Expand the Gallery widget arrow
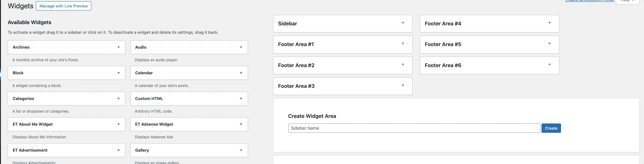Image resolution: width=644 pixels, height=164 pixels. [241, 150]
